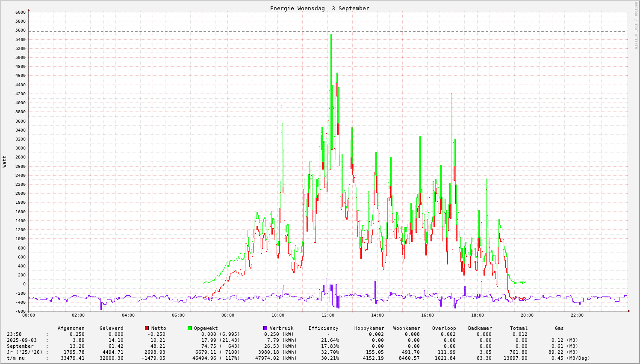
Task: Click the x-axis arrowhead at right end
Action: 628,311
